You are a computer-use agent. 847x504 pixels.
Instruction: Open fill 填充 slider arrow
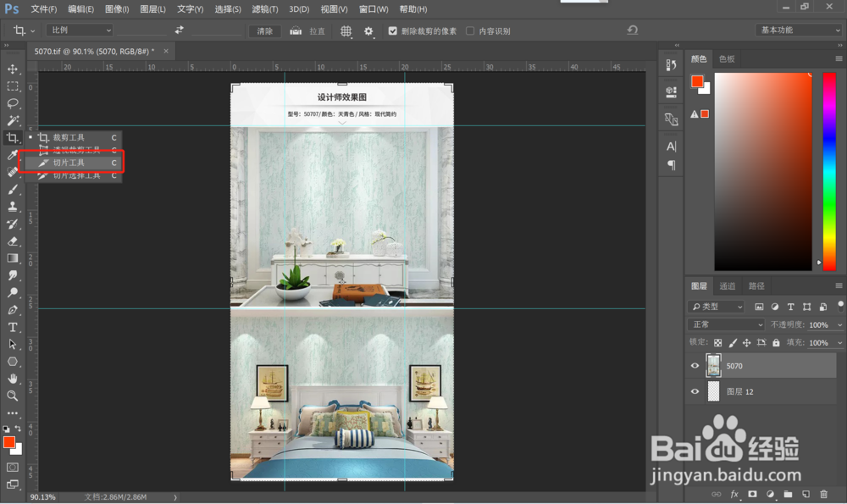(x=839, y=342)
